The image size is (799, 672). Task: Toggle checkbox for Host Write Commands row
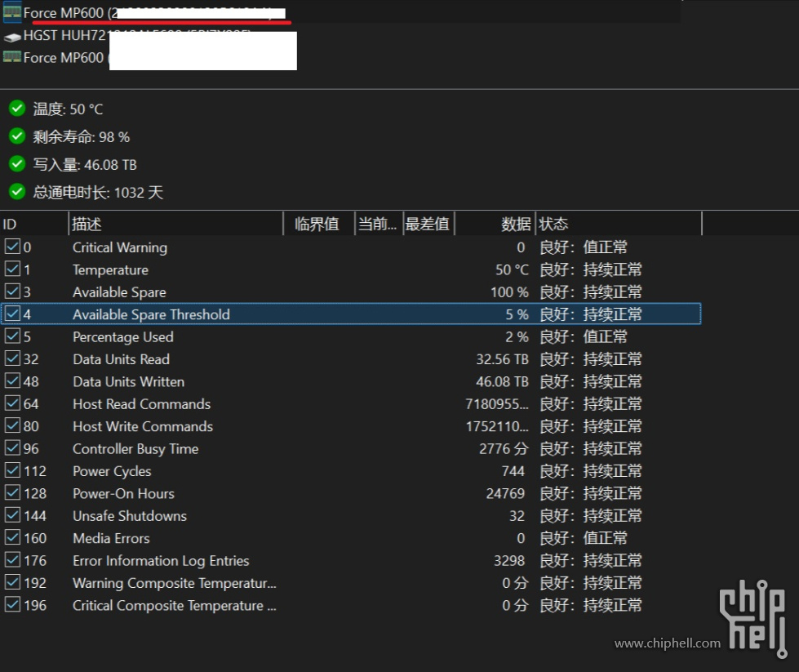coord(12,426)
